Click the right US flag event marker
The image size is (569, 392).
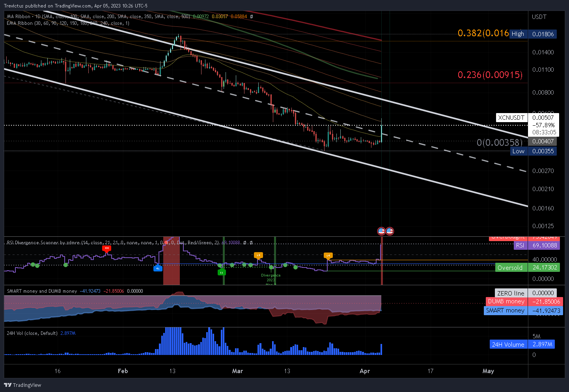pyautogui.click(x=390, y=231)
